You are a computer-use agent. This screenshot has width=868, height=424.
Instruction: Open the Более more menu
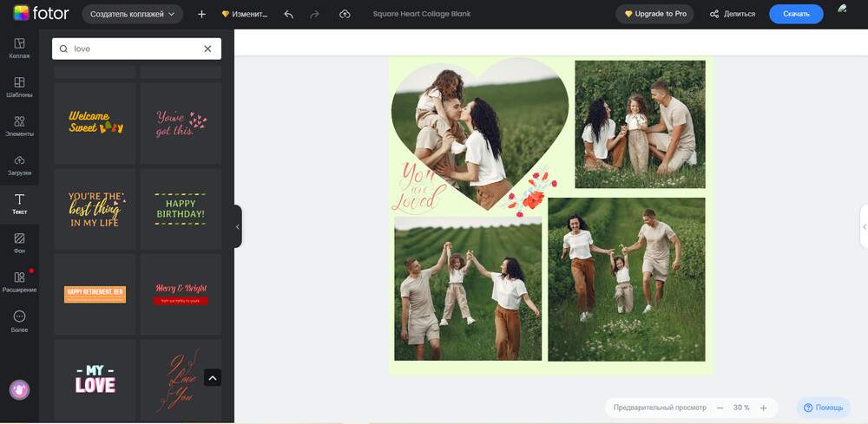(x=19, y=322)
